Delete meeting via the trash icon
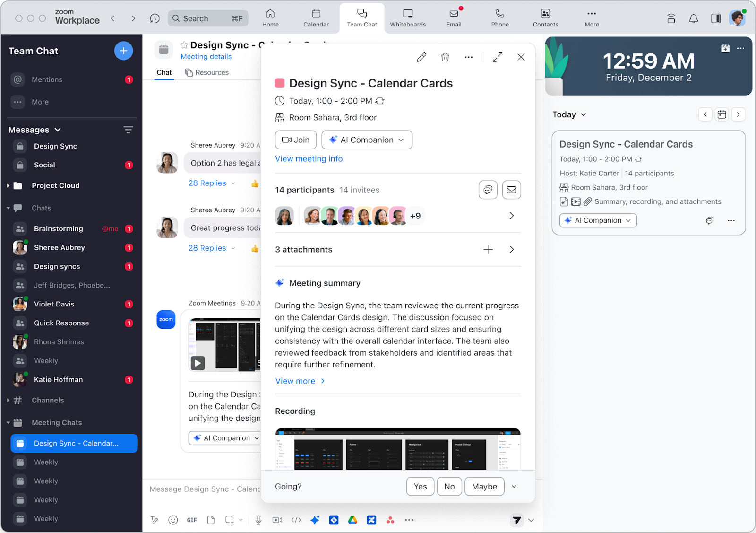756x533 pixels. 445,57
